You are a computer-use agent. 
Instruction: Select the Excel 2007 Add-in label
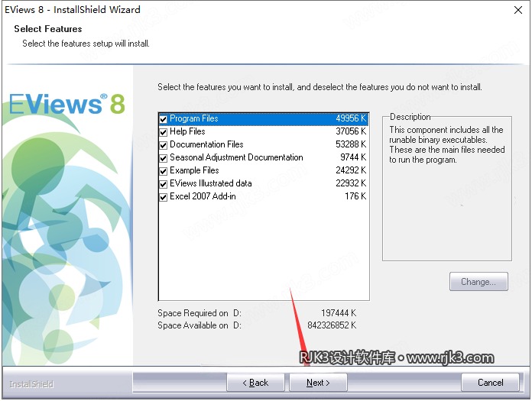point(203,196)
